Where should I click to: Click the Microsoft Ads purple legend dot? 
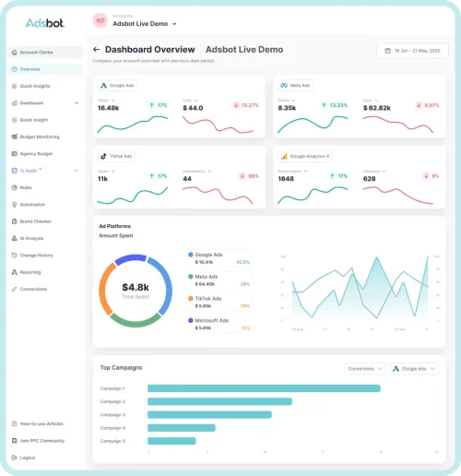tap(191, 320)
